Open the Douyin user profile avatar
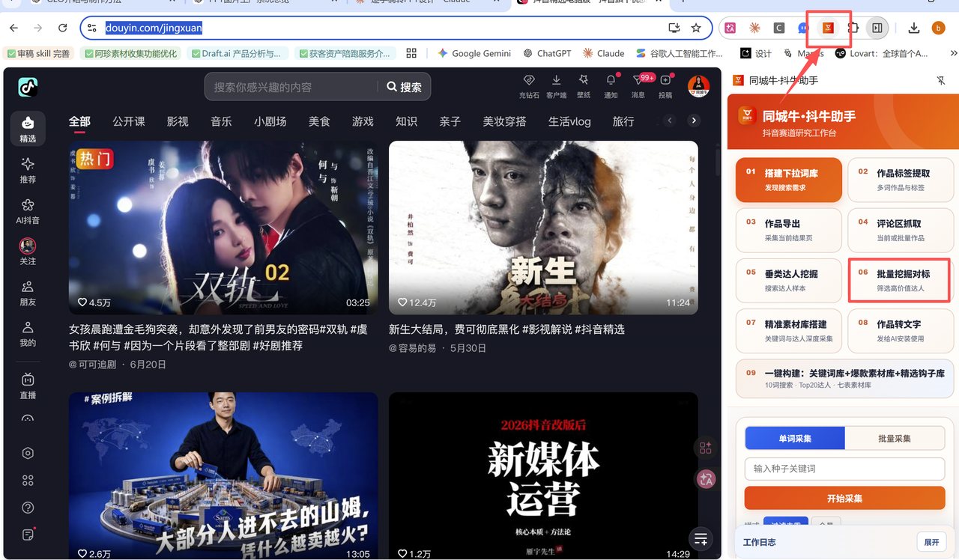The image size is (959, 560). click(x=698, y=87)
